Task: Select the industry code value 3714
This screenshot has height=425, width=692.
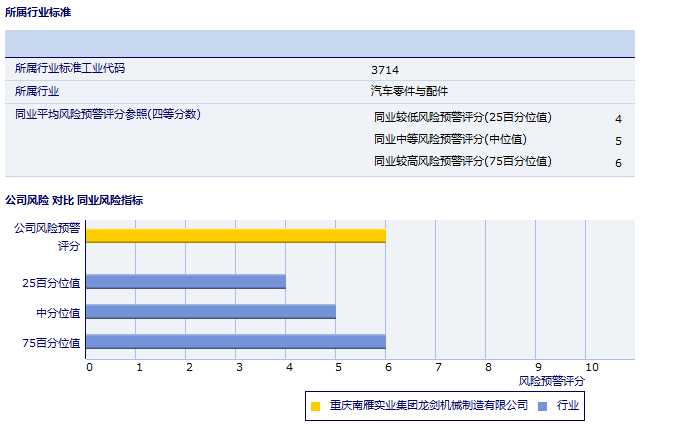Action: pos(385,70)
